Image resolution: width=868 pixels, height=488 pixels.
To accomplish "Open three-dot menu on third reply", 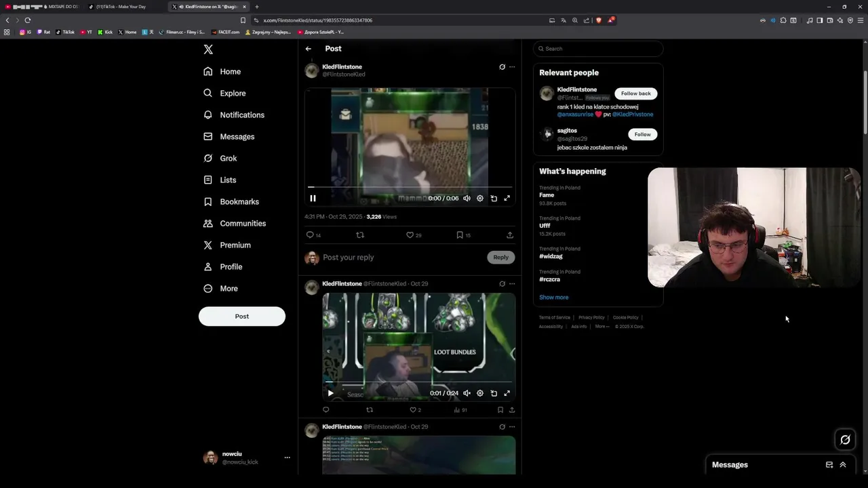I will pyautogui.click(x=512, y=427).
